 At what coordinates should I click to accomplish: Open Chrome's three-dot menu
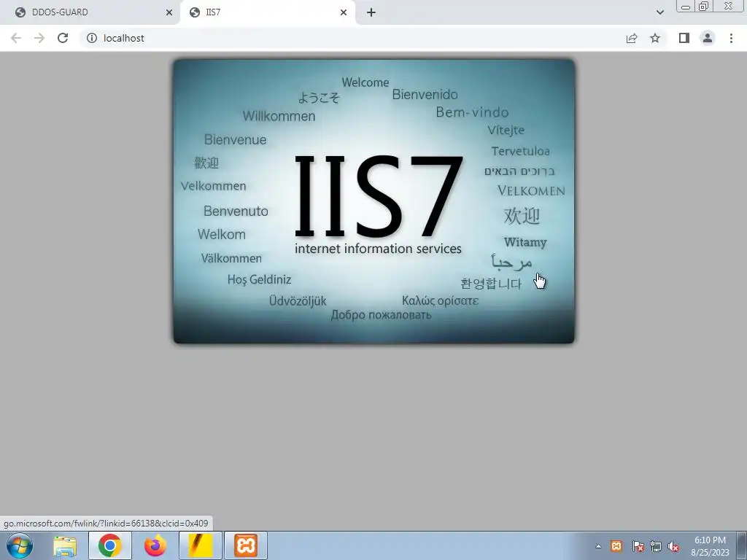731,38
